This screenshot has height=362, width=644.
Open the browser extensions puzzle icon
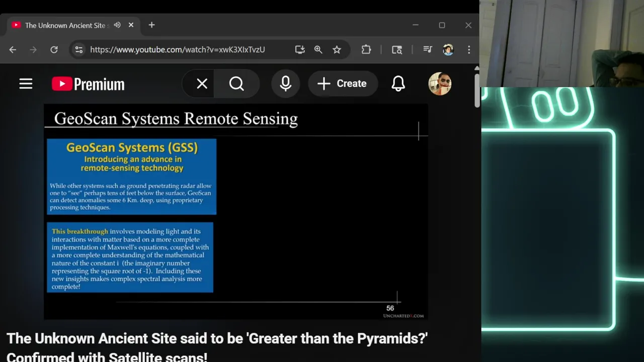366,50
